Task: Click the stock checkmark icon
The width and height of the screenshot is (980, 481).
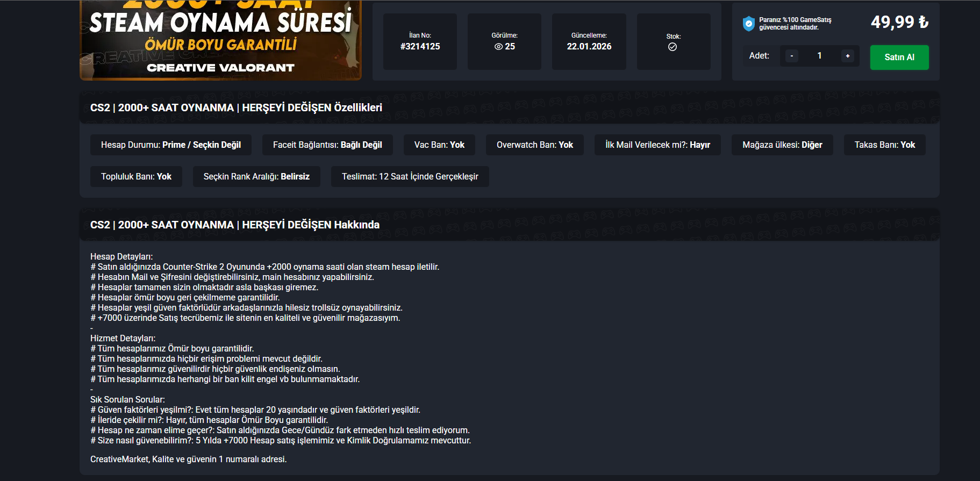Action: coord(673,47)
